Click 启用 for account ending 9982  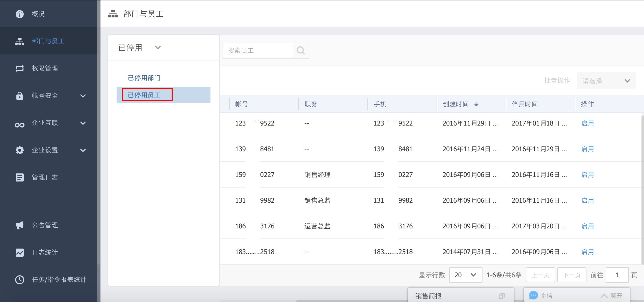587,200
